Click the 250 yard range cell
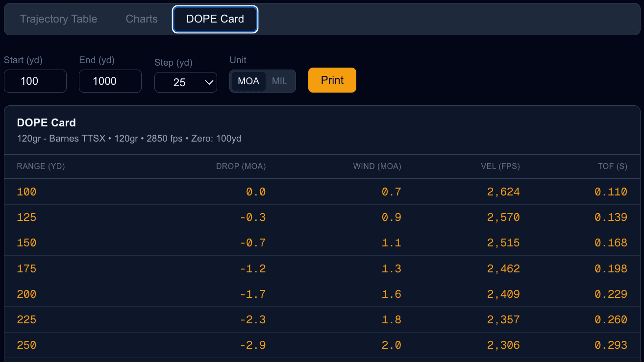The height and width of the screenshot is (362, 644). pyautogui.click(x=26, y=345)
